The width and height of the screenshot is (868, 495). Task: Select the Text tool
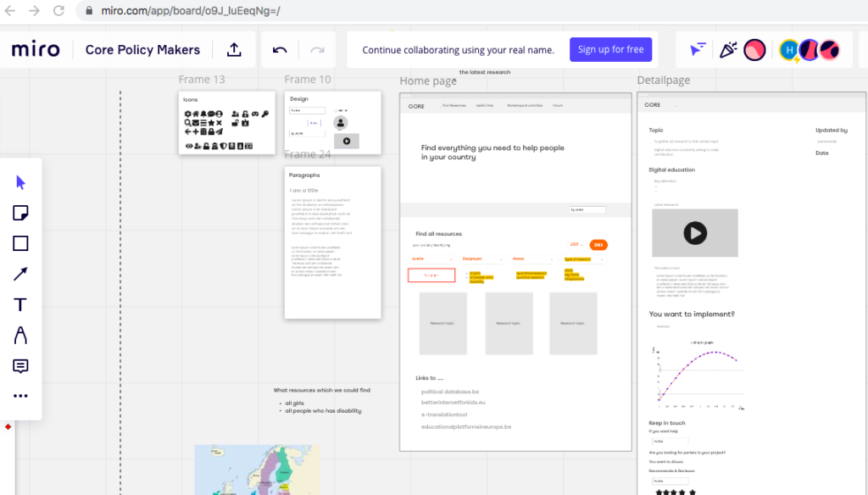coord(21,305)
